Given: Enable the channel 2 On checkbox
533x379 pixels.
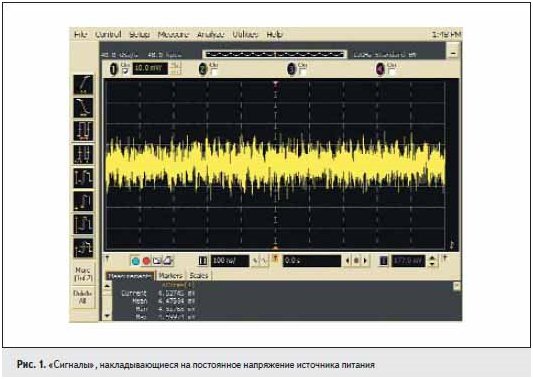Looking at the screenshot, I should 214,72.
